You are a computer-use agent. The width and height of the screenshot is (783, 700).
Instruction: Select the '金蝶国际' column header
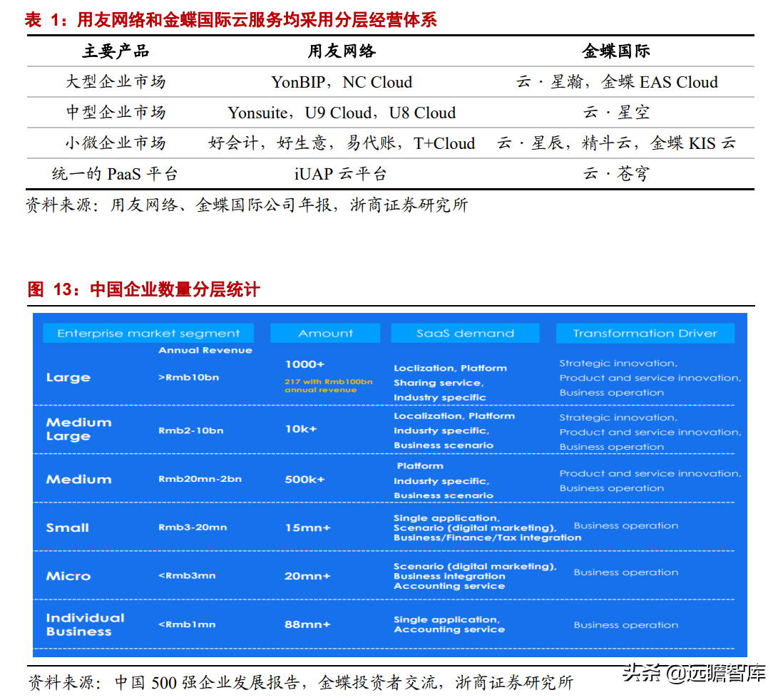click(615, 51)
